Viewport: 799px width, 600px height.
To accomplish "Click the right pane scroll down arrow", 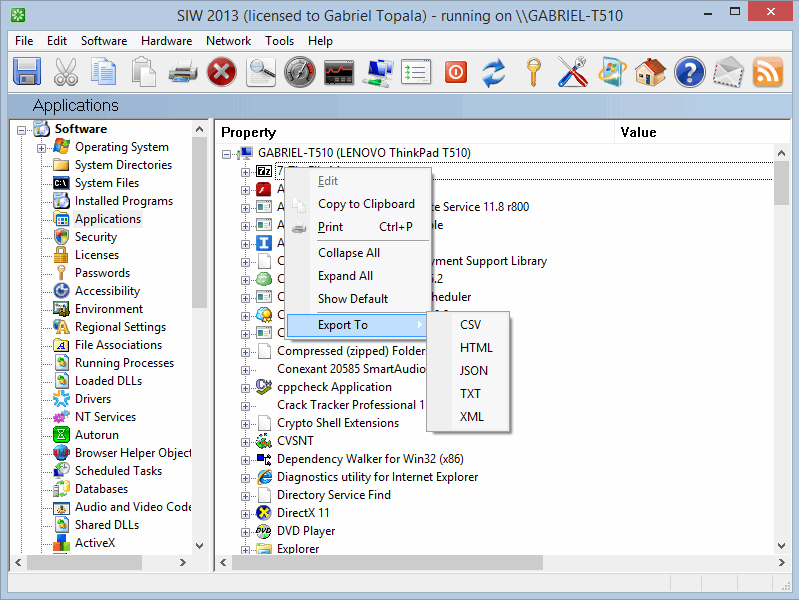I will (781, 546).
